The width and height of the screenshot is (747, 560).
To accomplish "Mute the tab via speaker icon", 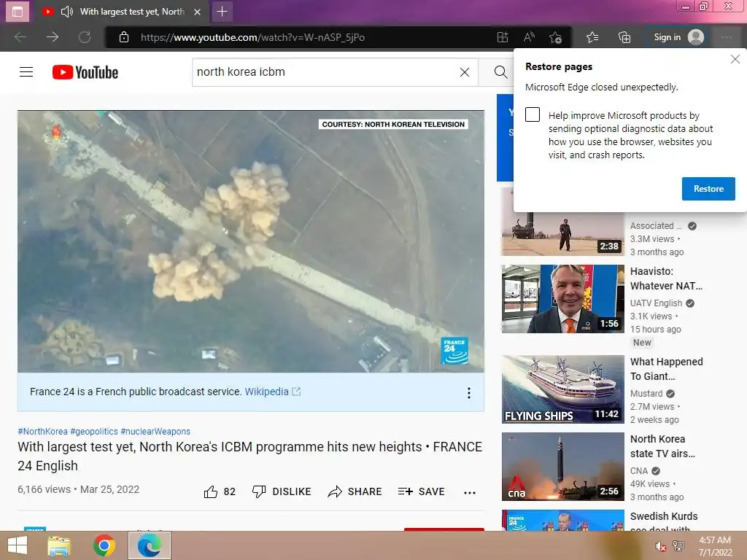I will pyautogui.click(x=67, y=12).
